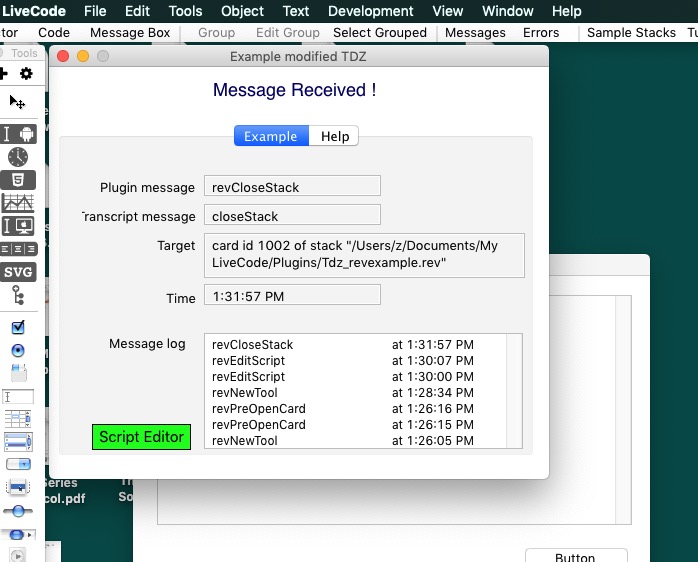Pick the line graph widget
The height and width of the screenshot is (562, 698).
pyautogui.click(x=18, y=203)
